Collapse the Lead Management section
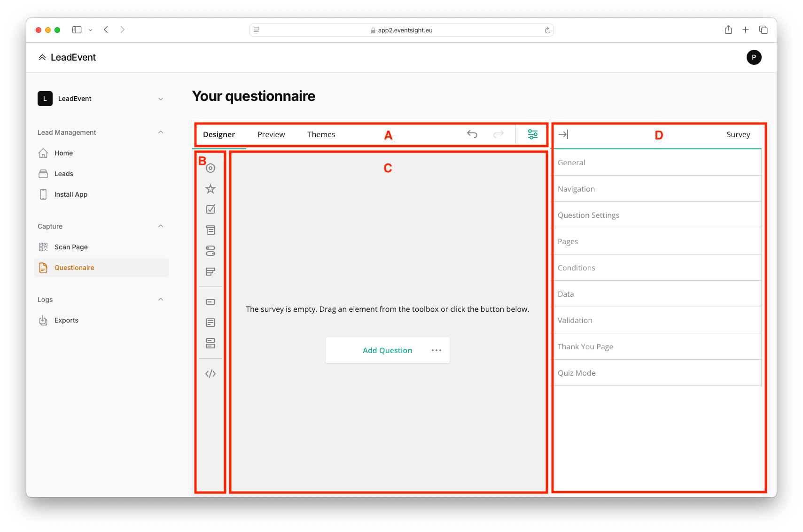The image size is (803, 532). (x=161, y=132)
